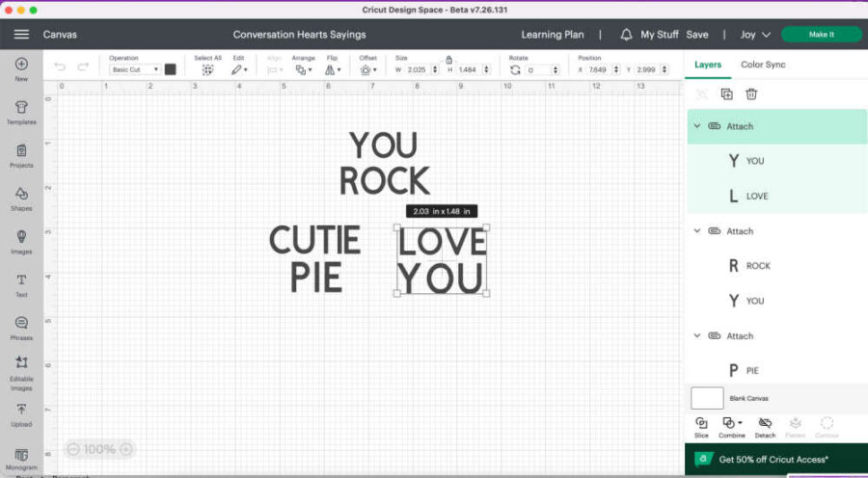Image resolution: width=868 pixels, height=478 pixels.
Task: Open the Operation Basic Cut dropdown
Action: [134, 69]
